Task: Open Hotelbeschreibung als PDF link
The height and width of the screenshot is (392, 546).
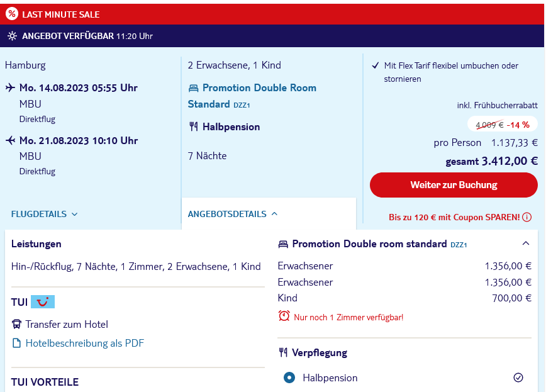Action: pyautogui.click(x=85, y=343)
